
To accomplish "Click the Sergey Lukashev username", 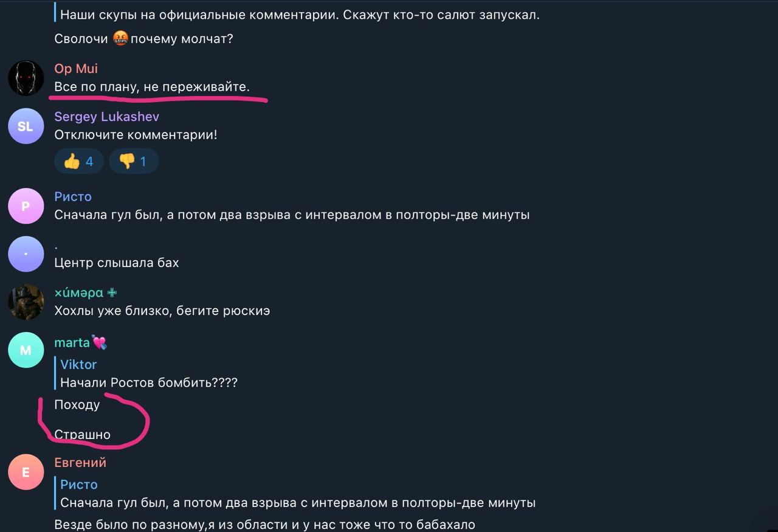I will pyautogui.click(x=106, y=117).
